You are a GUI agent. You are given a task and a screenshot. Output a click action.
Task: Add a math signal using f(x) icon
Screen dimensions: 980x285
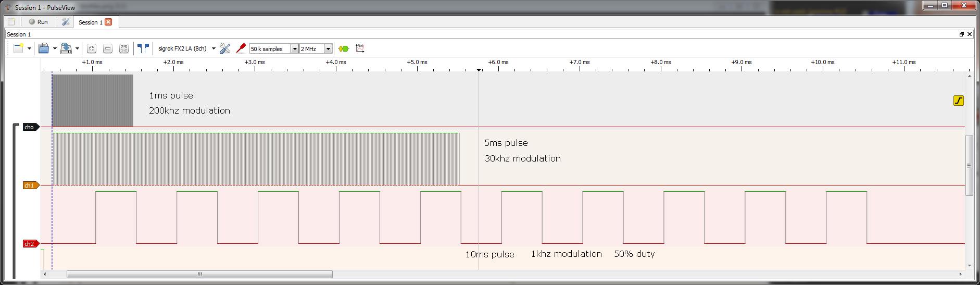(x=360, y=48)
